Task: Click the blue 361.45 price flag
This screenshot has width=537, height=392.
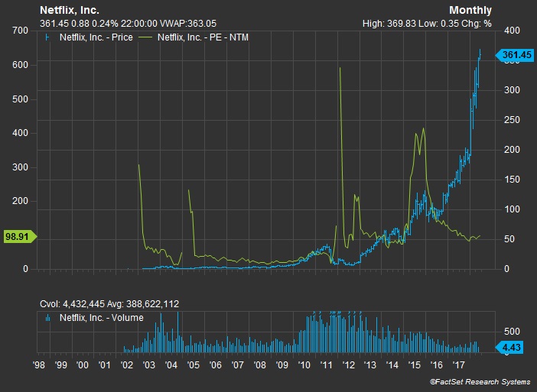Action: [x=515, y=55]
